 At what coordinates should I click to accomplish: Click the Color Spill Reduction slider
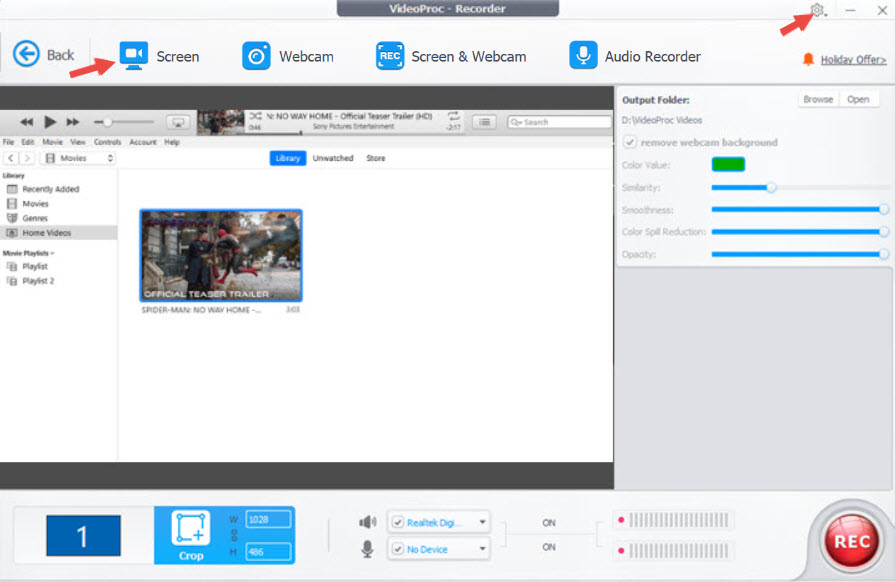pyautogui.click(x=799, y=232)
